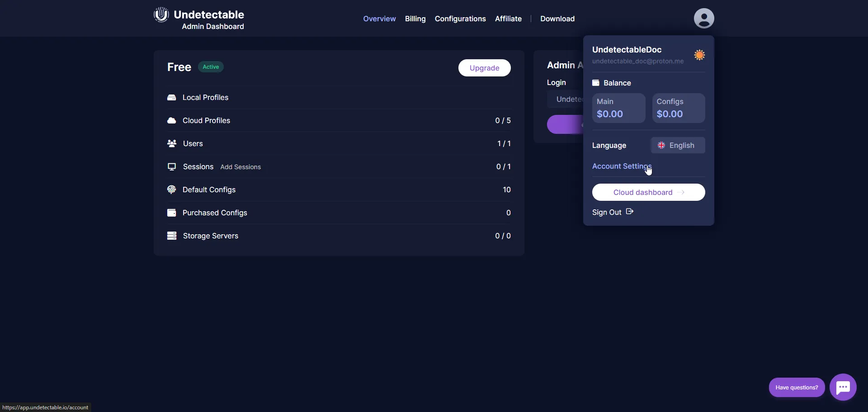Click the Local Profiles drive icon

(x=171, y=97)
